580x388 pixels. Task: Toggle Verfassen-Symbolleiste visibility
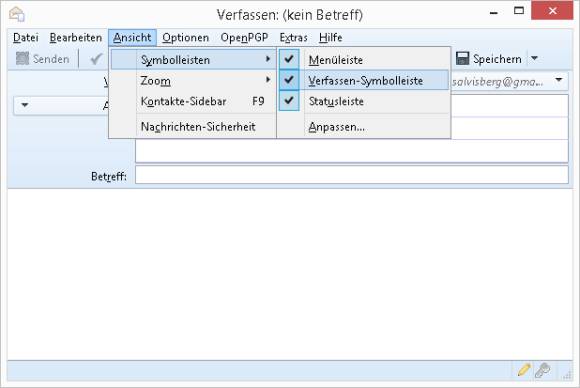coord(364,80)
